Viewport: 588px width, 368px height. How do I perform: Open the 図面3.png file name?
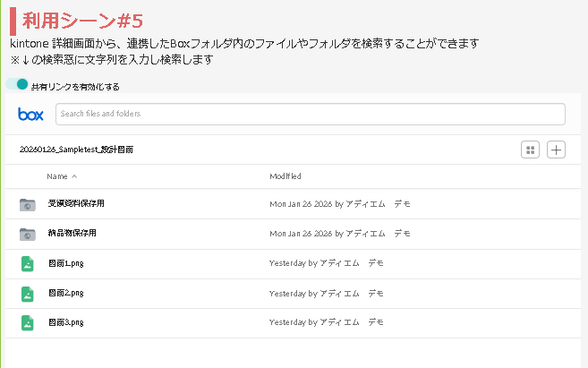[65, 322]
